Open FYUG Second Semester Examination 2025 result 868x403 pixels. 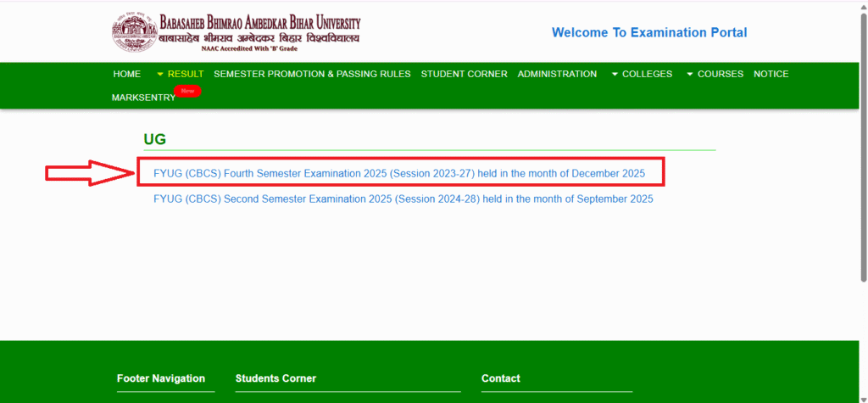coord(403,199)
